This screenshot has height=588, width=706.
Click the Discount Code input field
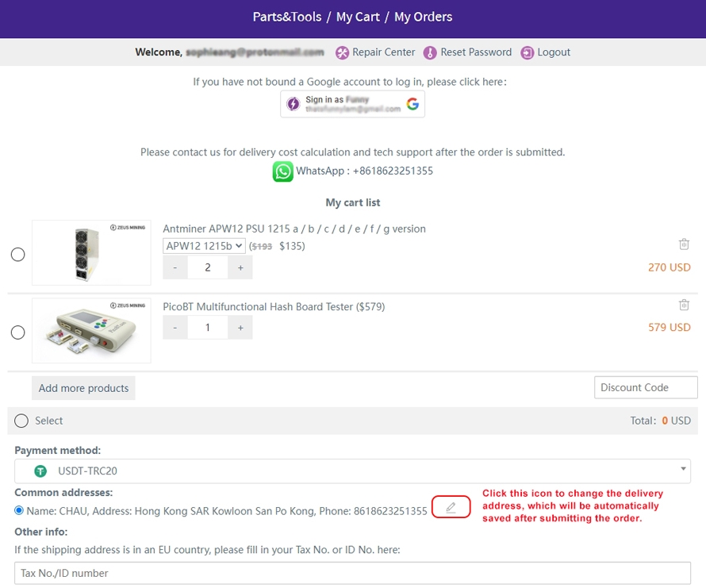645,387
